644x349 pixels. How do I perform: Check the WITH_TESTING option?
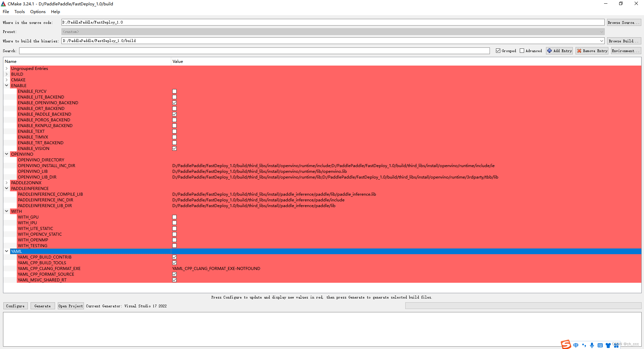point(174,246)
